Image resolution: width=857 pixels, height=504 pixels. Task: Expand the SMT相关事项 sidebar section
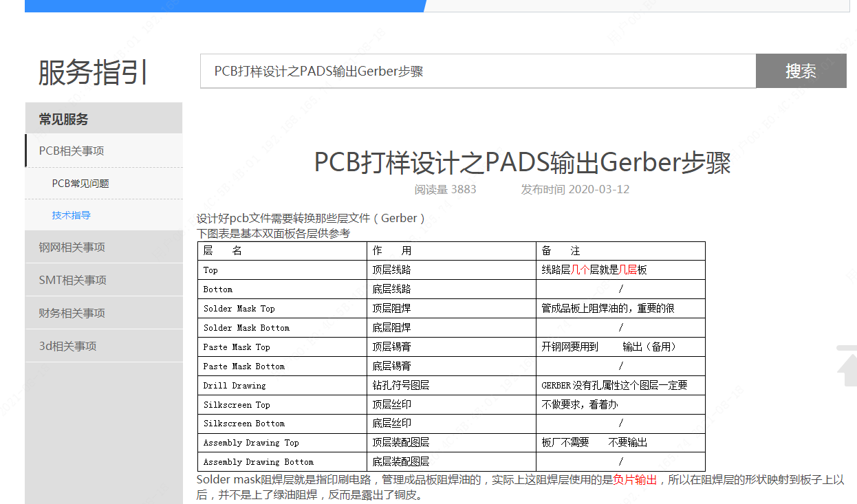(73, 280)
